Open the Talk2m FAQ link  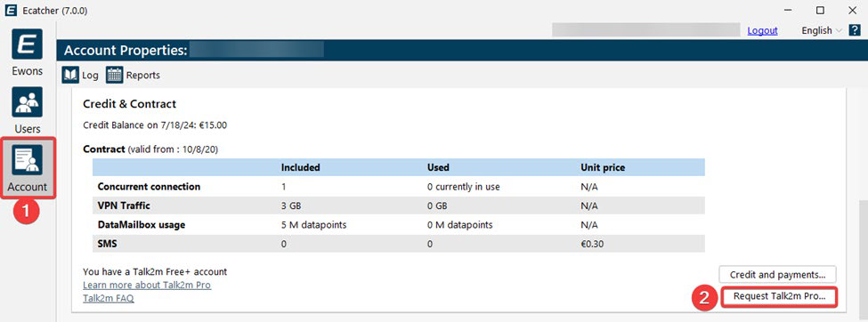(x=108, y=298)
